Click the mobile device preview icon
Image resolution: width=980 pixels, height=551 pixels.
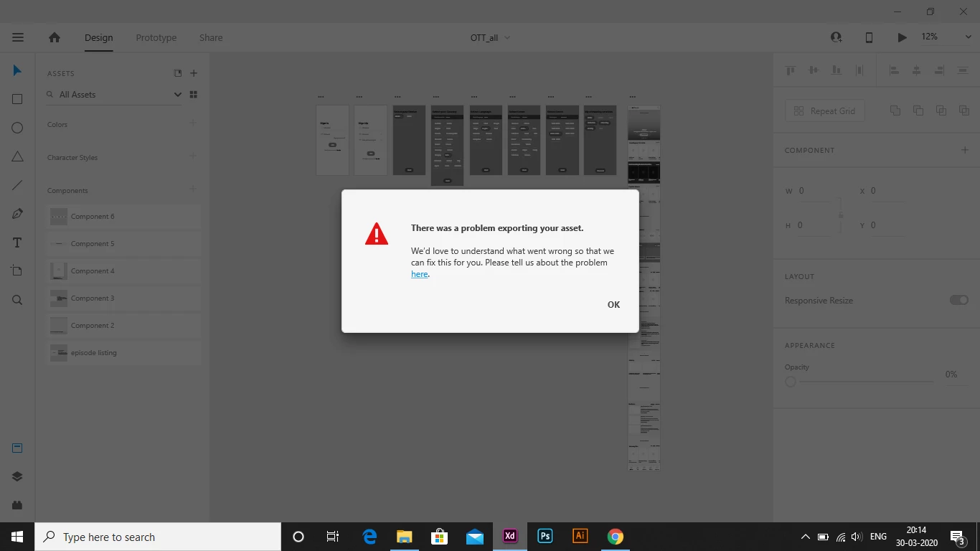[869, 37]
